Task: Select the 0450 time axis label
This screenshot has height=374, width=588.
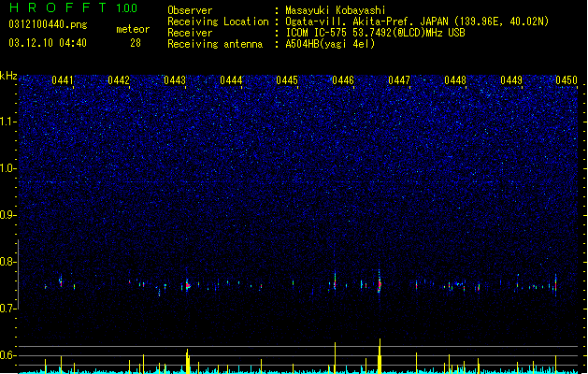Action: click(x=566, y=80)
